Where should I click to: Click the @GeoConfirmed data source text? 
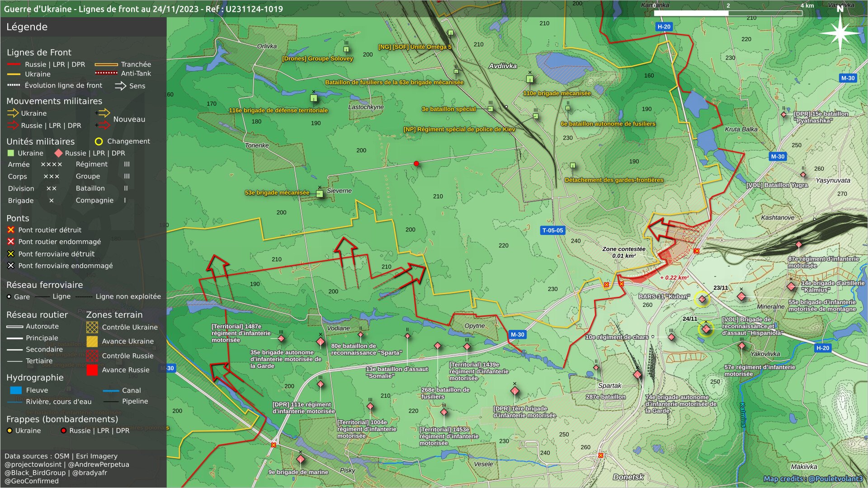click(x=32, y=481)
